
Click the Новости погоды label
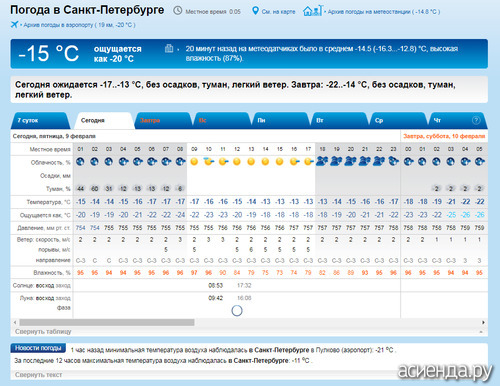pos(38,348)
